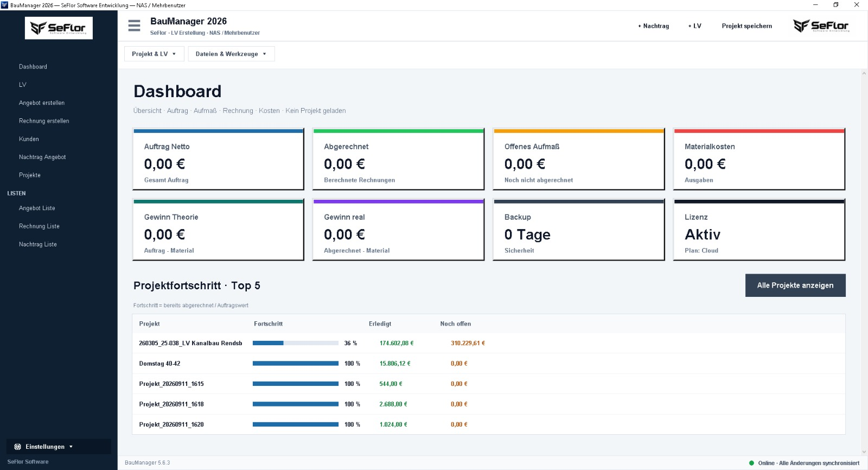Open the Kunden page
Screen dimensions: 868x470
(x=29, y=139)
